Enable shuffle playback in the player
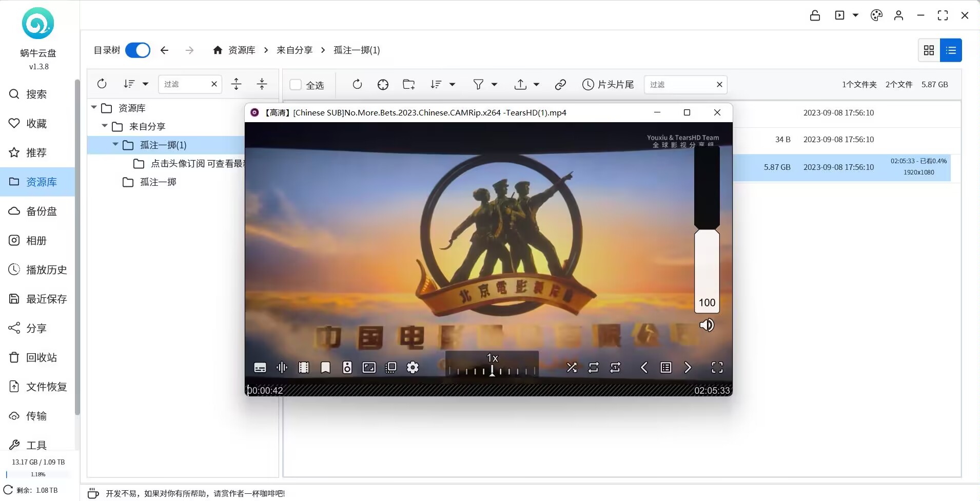Viewport: 980px width, 501px height. pyautogui.click(x=572, y=368)
